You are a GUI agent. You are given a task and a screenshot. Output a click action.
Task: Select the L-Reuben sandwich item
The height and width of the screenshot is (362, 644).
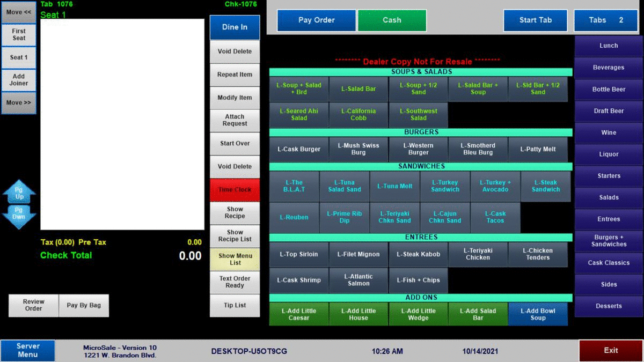(294, 218)
